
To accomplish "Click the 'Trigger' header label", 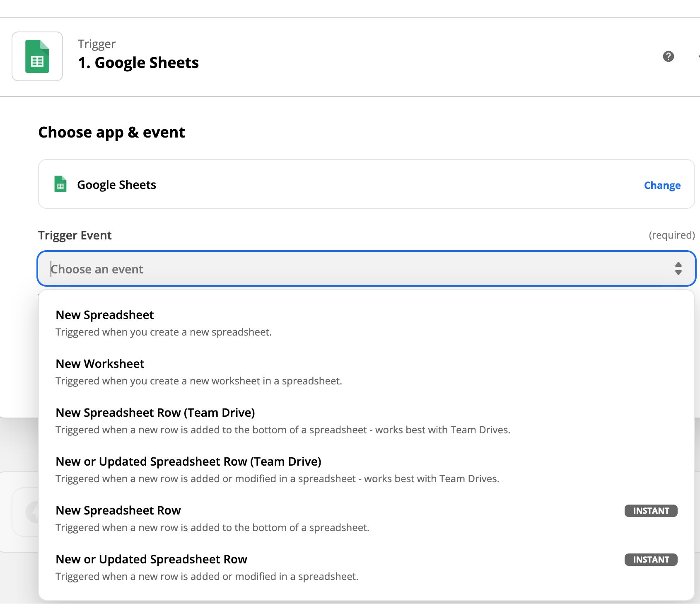I will coord(97,44).
